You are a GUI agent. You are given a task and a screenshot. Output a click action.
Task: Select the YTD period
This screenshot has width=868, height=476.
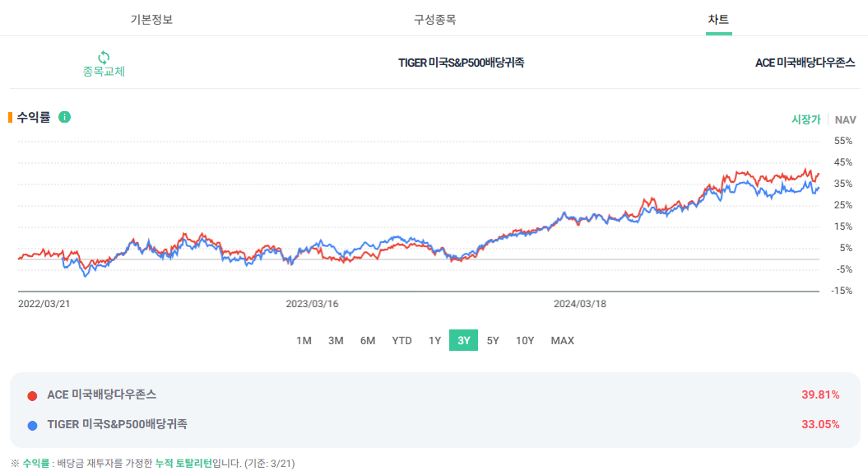point(402,341)
